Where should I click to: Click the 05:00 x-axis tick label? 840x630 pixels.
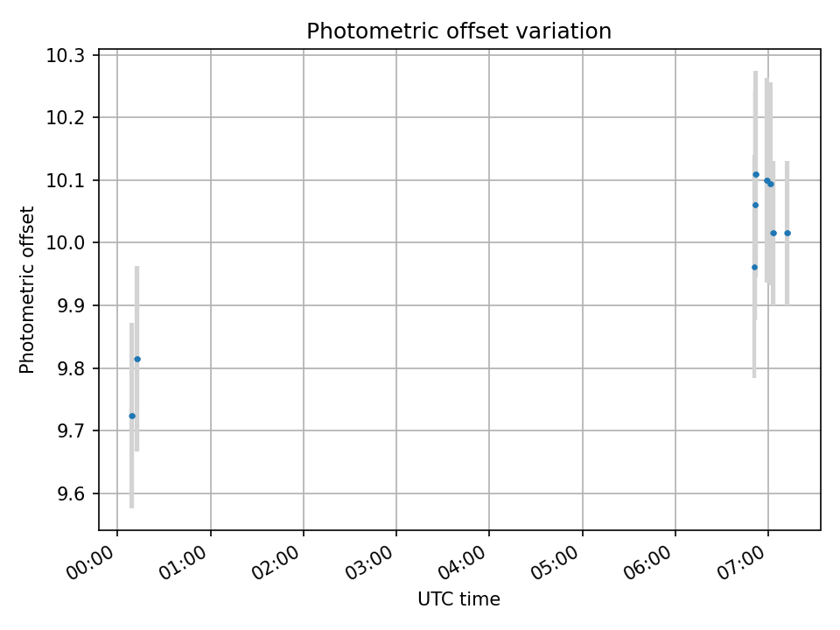[556, 563]
